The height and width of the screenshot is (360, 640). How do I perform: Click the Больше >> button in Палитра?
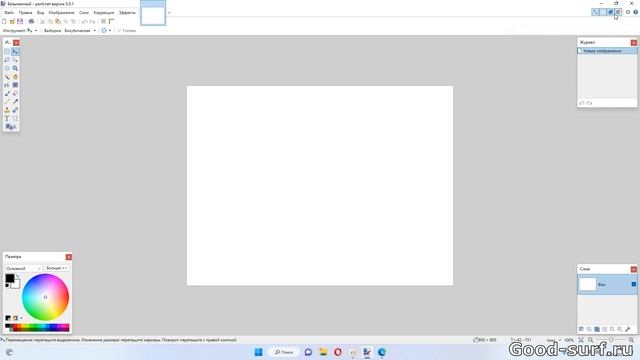pos(56,268)
